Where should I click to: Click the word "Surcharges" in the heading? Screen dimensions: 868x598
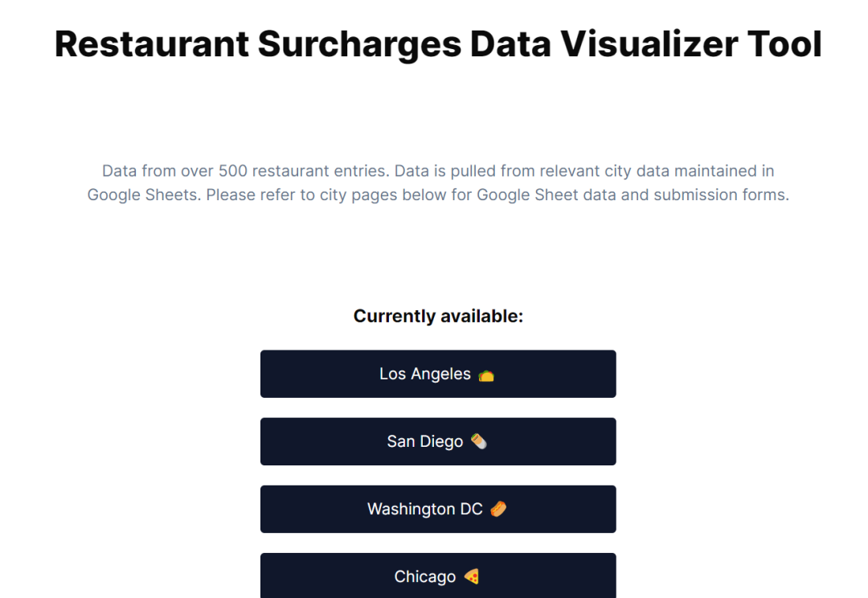coord(359,43)
